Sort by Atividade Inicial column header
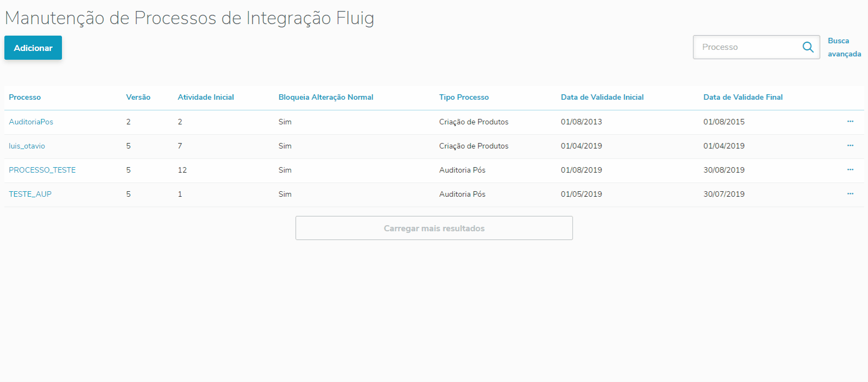This screenshot has width=868, height=382. click(206, 97)
